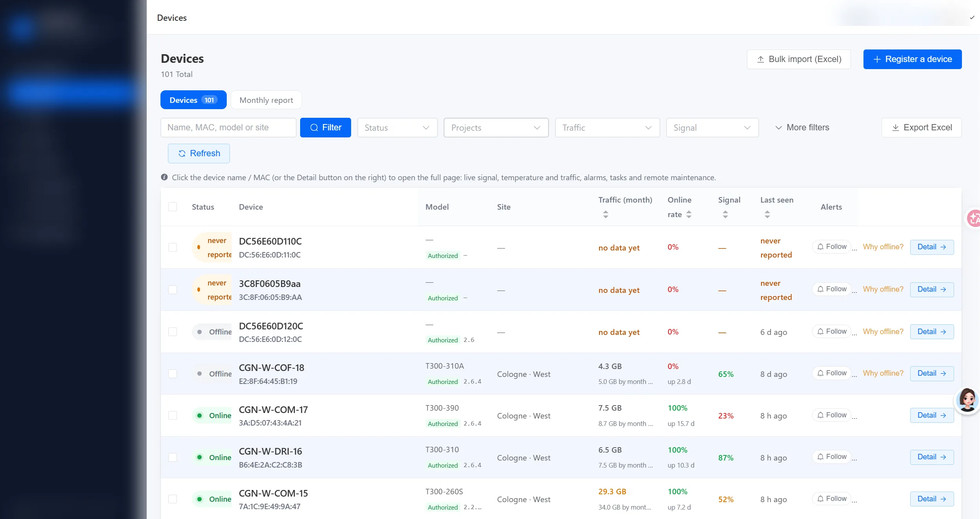Open Why offline? for CGN-W-COF-18

(x=883, y=373)
